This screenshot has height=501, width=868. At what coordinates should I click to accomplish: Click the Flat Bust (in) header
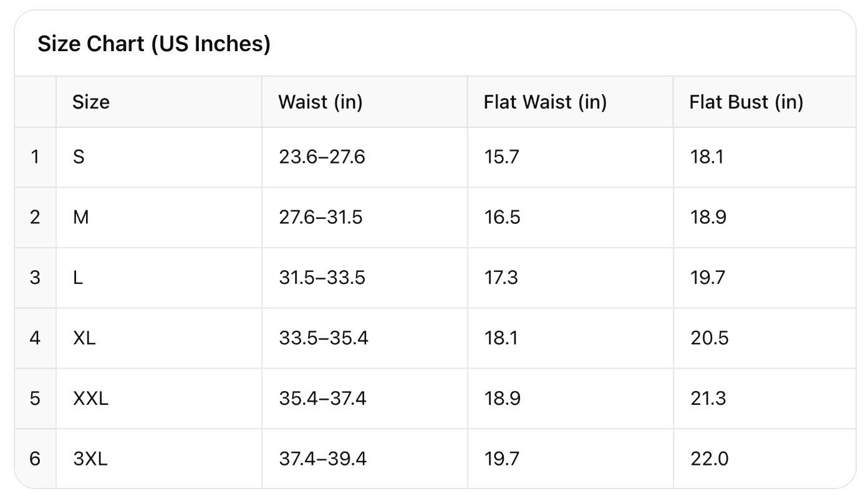point(746,102)
